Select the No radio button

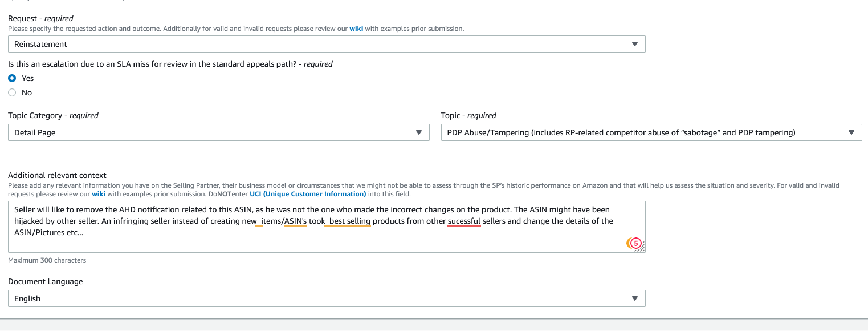12,92
